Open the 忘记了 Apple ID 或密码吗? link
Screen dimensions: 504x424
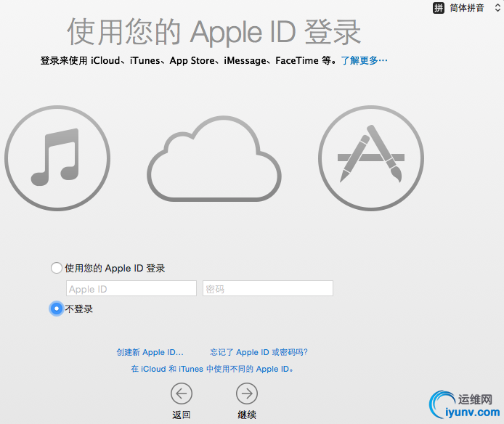[x=259, y=352]
